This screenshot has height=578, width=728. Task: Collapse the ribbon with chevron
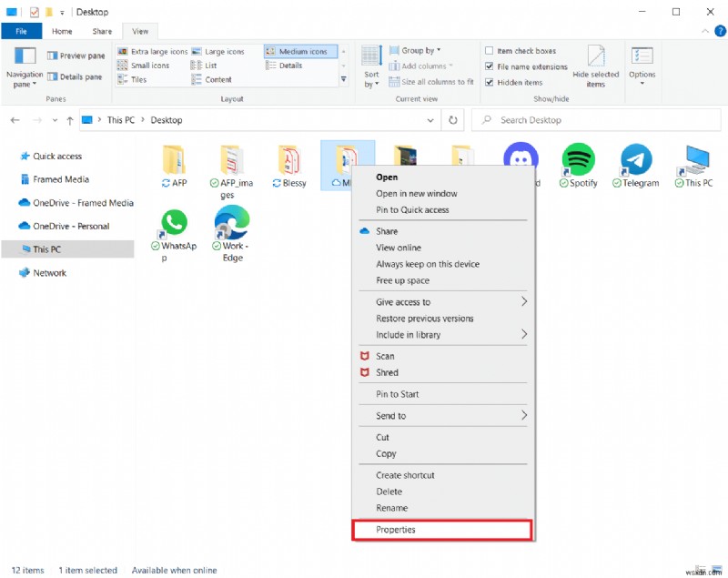pos(704,31)
